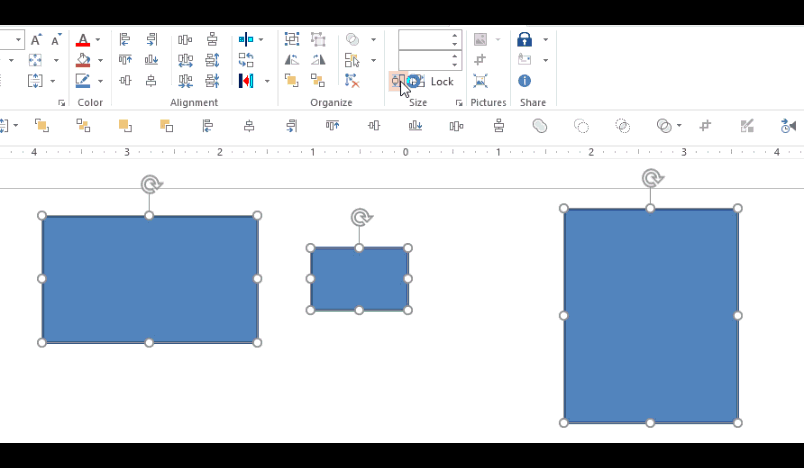Select the small middle blue rectangle
The height and width of the screenshot is (468, 804).
coord(359,279)
